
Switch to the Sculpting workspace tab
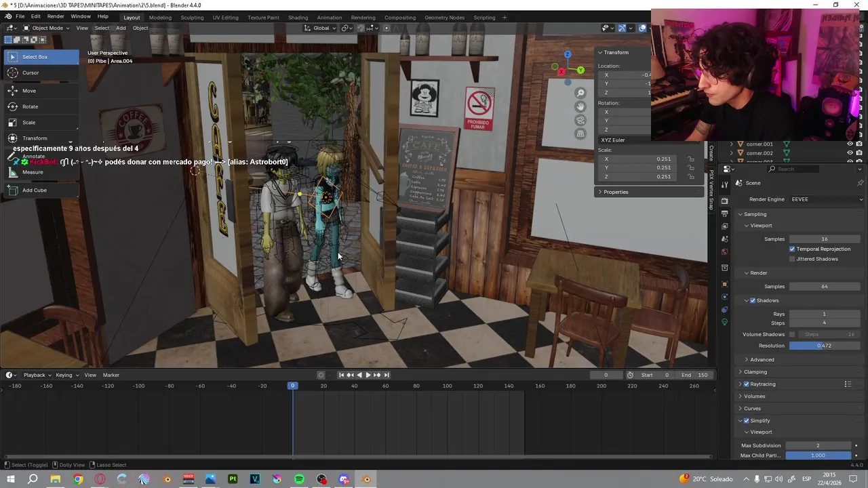tap(192, 18)
